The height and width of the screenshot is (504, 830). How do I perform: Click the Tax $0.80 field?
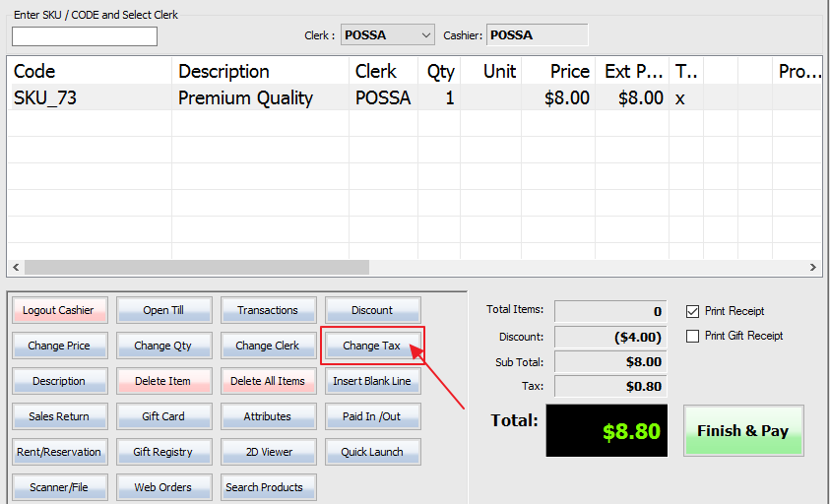click(x=610, y=387)
